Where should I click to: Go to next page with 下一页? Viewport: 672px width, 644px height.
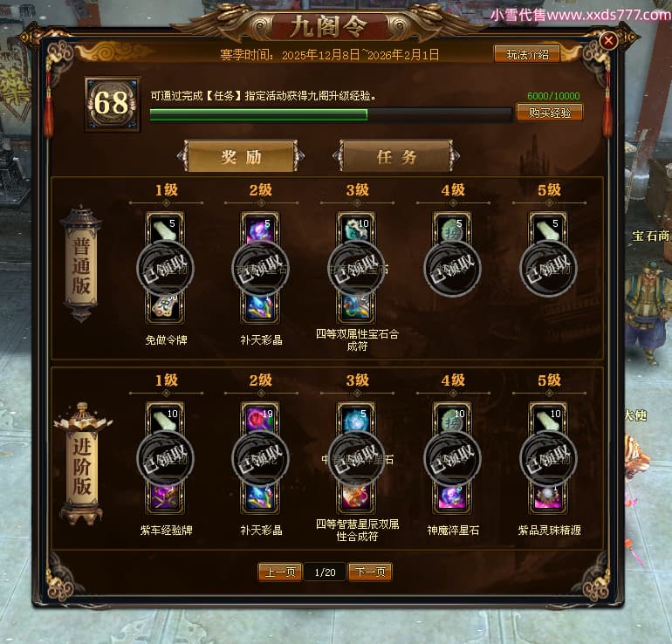click(370, 572)
